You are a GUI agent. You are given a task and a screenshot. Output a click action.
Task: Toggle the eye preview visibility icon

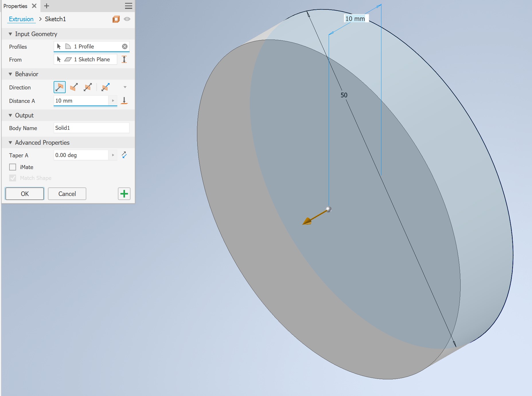point(127,19)
